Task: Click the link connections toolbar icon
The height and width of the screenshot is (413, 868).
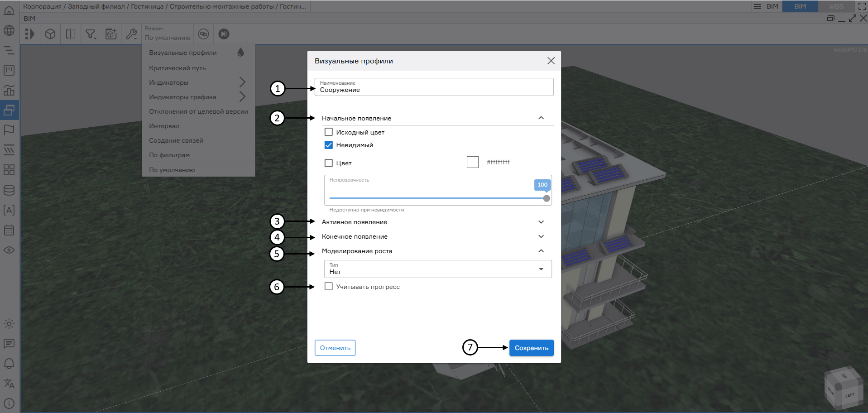Action: pyautogui.click(x=203, y=34)
